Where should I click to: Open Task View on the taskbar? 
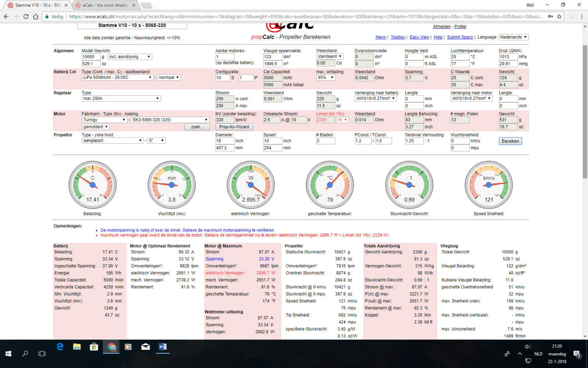point(42,354)
